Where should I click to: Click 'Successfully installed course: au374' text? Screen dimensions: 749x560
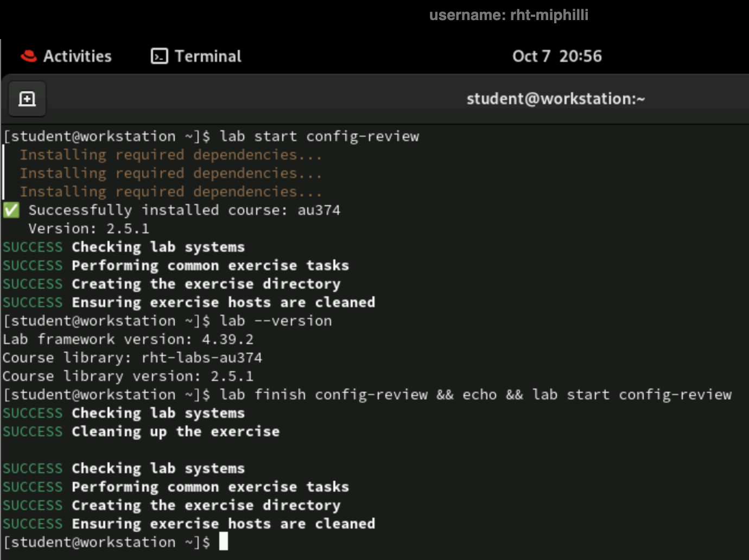click(184, 210)
